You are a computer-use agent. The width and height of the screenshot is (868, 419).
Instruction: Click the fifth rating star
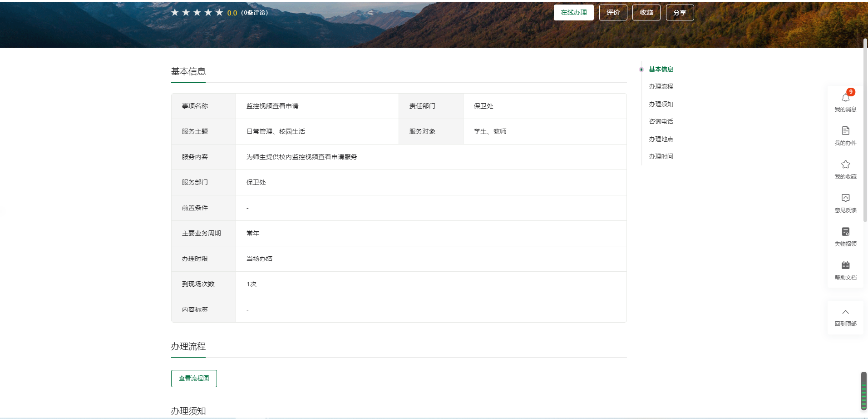click(x=219, y=13)
